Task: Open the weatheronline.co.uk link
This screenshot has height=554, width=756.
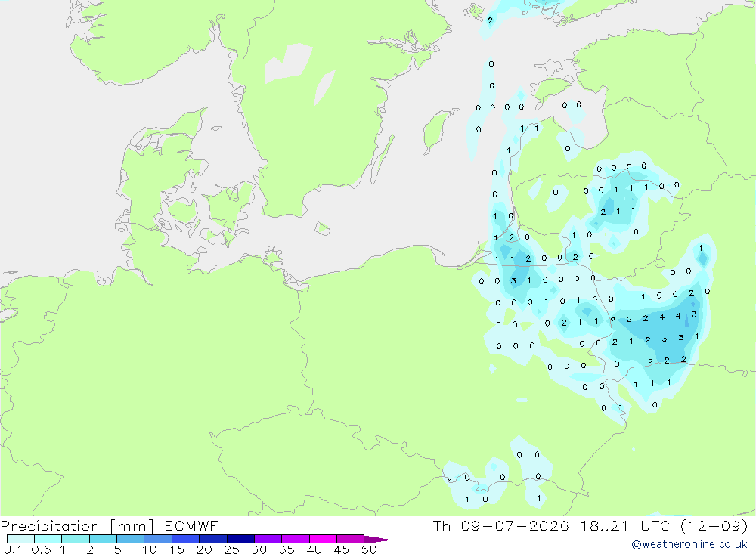Action: pos(689,544)
